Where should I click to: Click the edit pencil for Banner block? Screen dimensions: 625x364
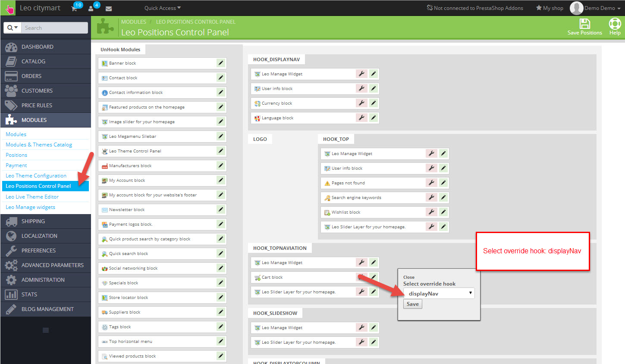point(221,63)
